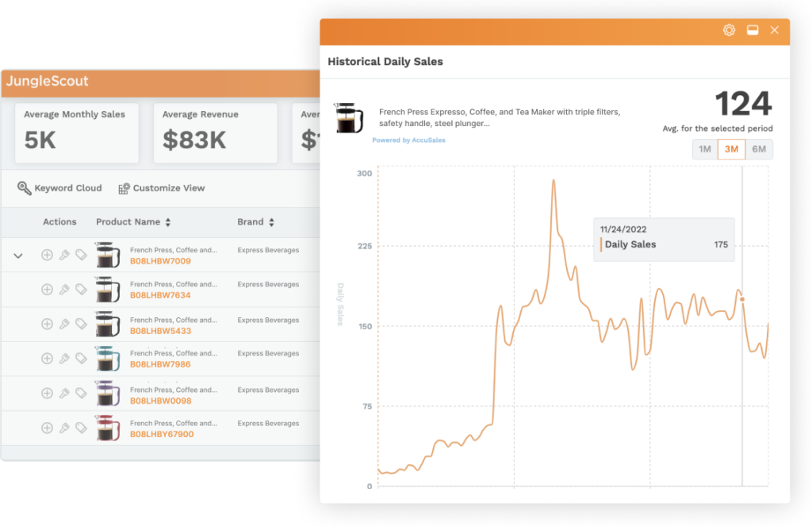Click add icon for B08LHBW7634 row
Viewport: 812px width, 526px height.
47,289
